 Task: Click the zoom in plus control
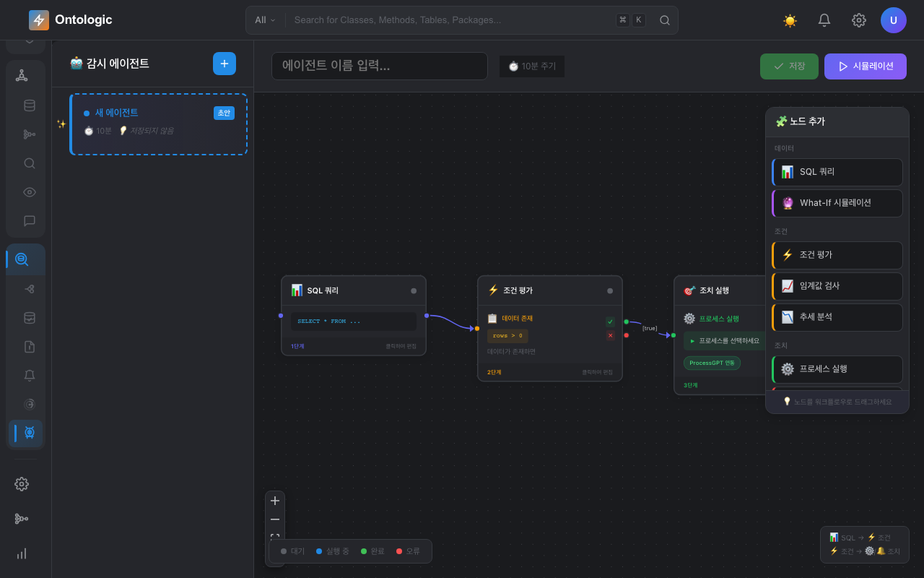point(275,501)
